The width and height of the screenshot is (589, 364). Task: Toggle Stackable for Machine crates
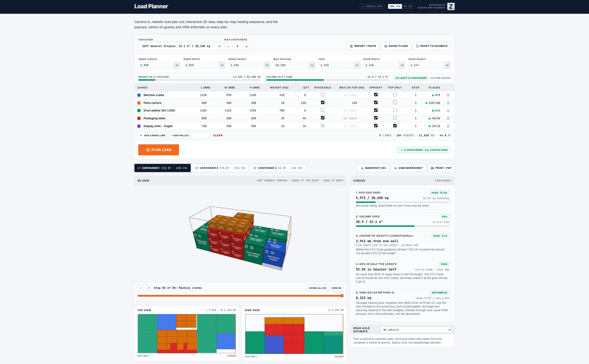pos(323,95)
